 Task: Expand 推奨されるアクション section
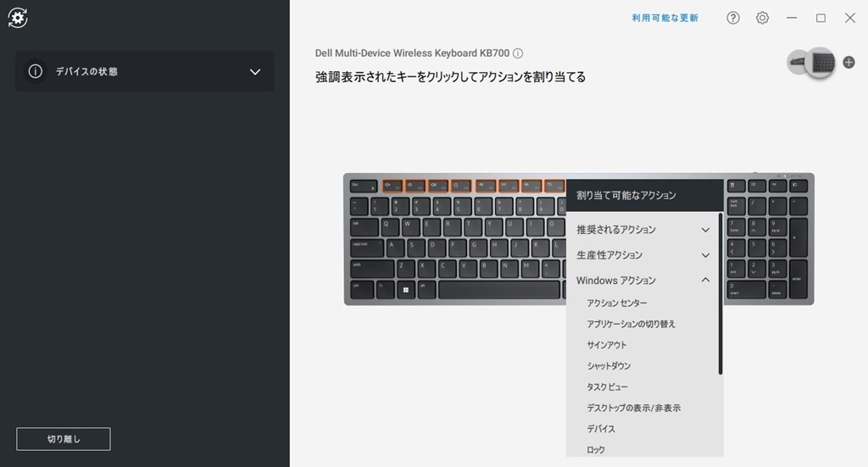click(x=644, y=230)
